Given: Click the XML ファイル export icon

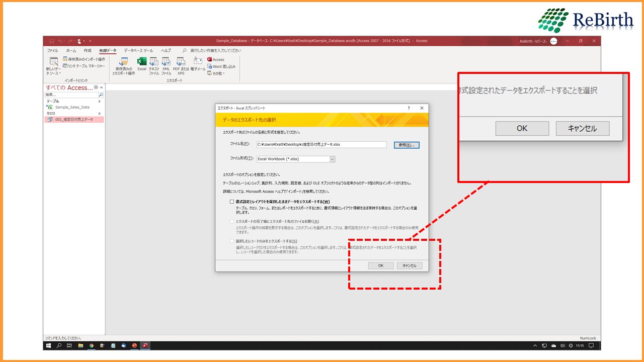Looking at the screenshot, I should point(166,65).
